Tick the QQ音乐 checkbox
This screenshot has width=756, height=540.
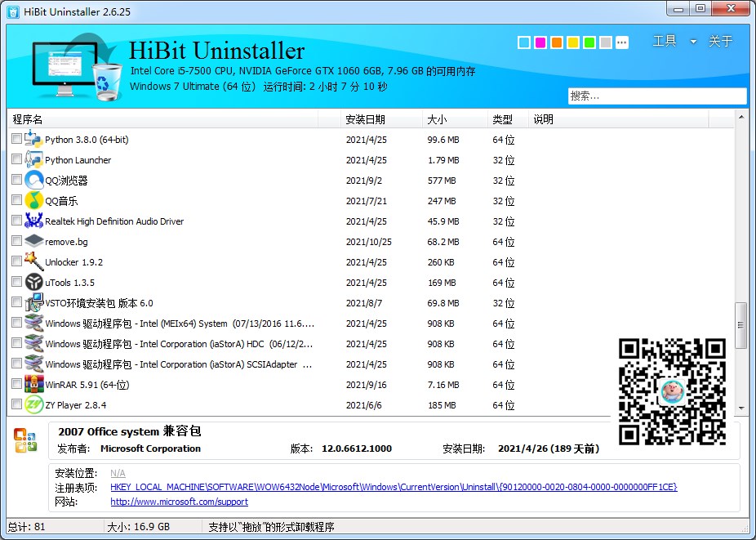point(16,200)
